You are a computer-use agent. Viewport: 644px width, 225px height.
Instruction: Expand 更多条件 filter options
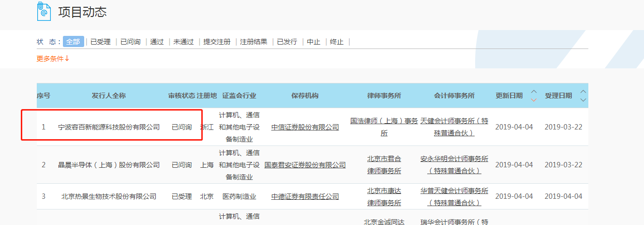[53, 59]
